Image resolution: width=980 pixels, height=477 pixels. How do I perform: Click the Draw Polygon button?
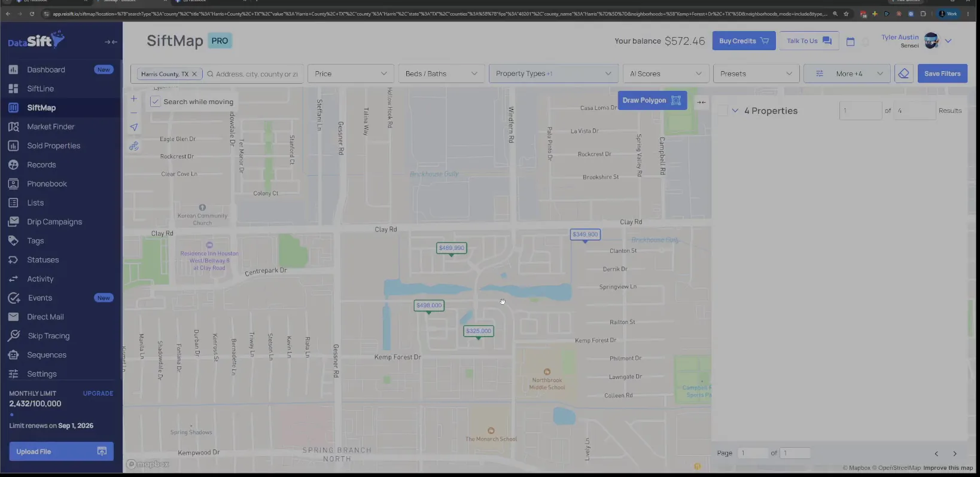point(652,100)
